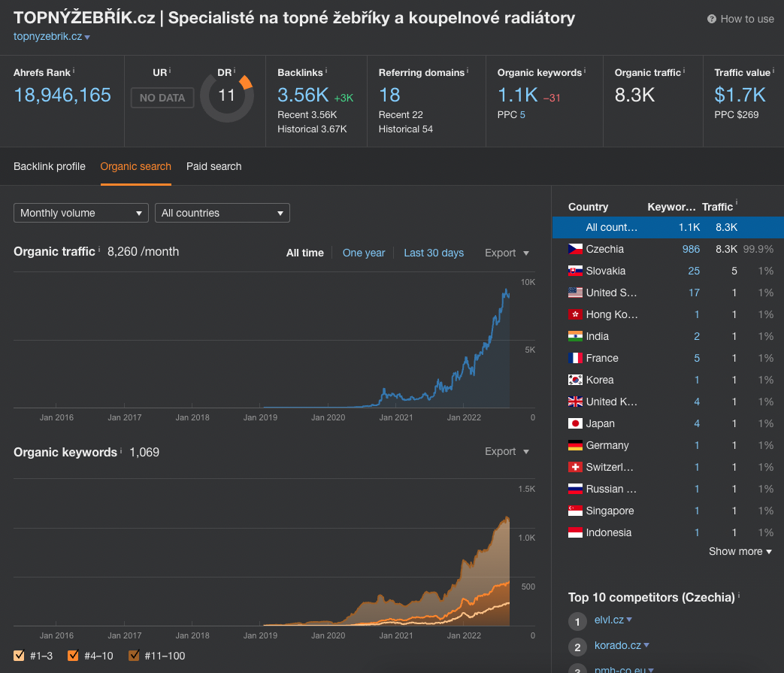Image resolution: width=784 pixels, height=673 pixels.
Task: Click the Korea flag icon
Action: pos(575,380)
